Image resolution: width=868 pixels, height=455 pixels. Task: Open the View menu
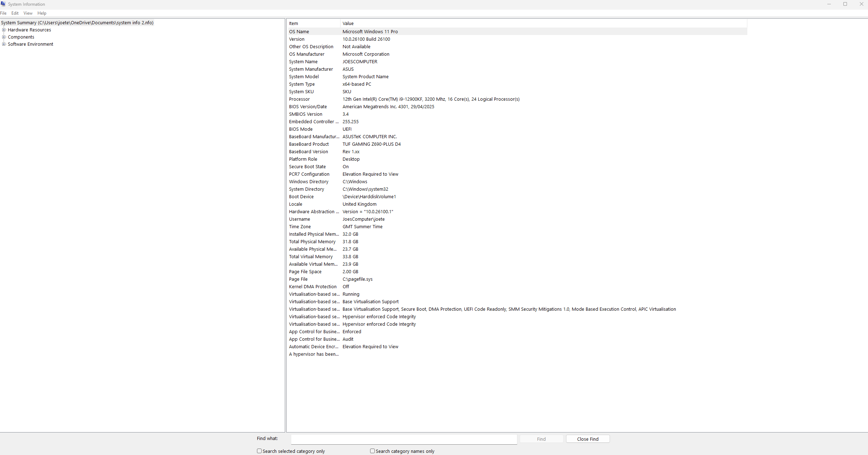point(28,13)
